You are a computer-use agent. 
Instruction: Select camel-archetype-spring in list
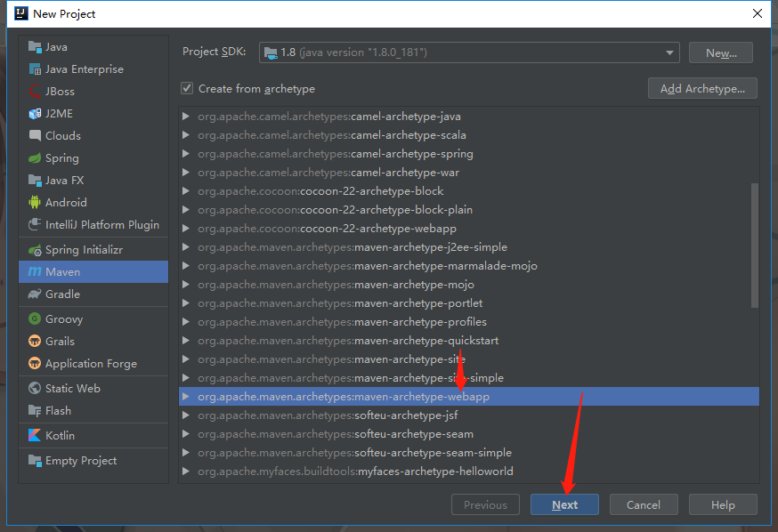click(x=469, y=154)
